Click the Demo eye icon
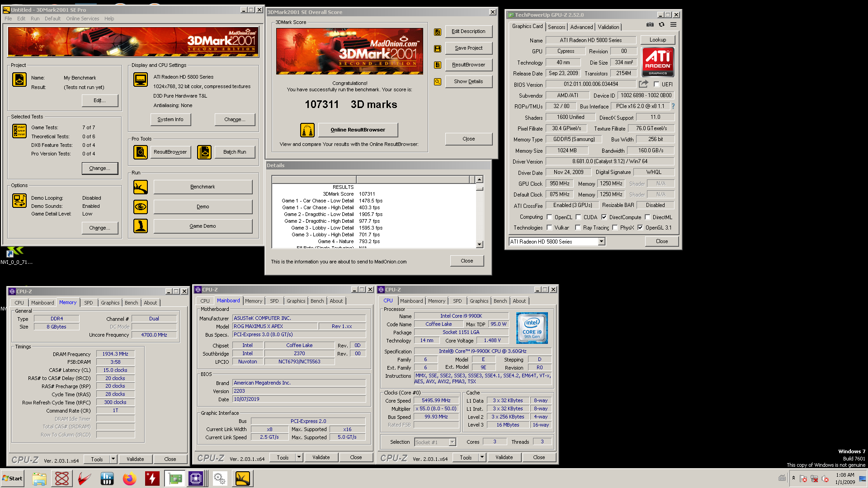Image resolution: width=868 pixels, height=488 pixels. point(141,207)
